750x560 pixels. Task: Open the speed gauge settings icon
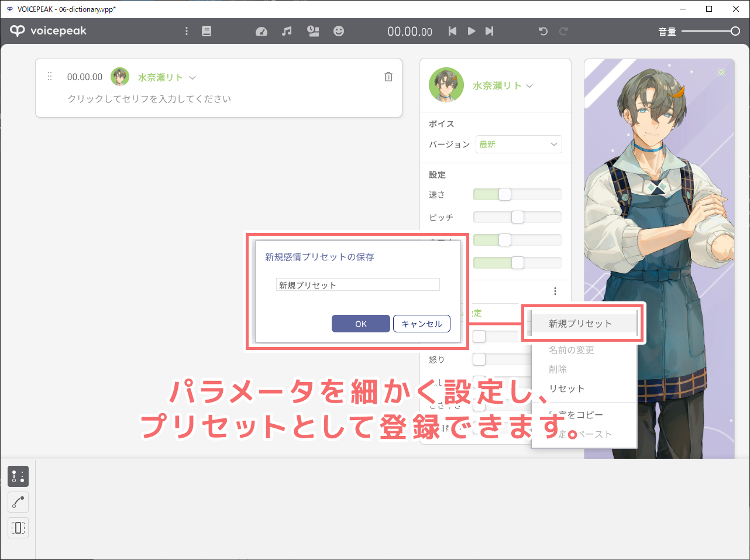262,31
